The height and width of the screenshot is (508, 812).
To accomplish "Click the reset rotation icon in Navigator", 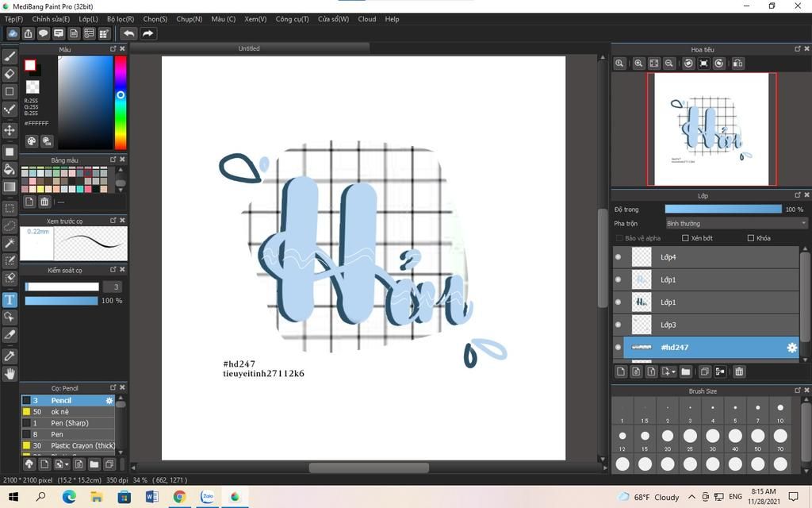I will click(704, 63).
